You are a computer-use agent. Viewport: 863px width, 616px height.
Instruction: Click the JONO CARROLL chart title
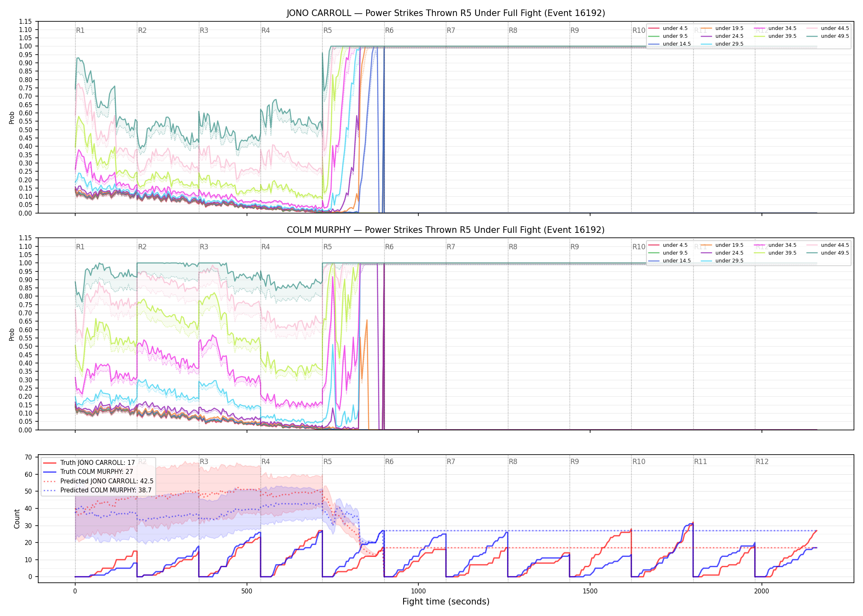click(x=446, y=13)
